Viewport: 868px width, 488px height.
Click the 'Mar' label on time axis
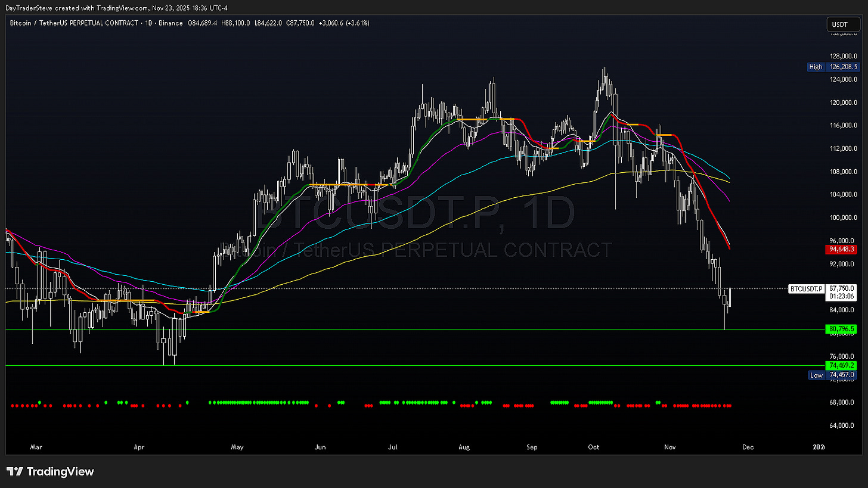coord(36,446)
